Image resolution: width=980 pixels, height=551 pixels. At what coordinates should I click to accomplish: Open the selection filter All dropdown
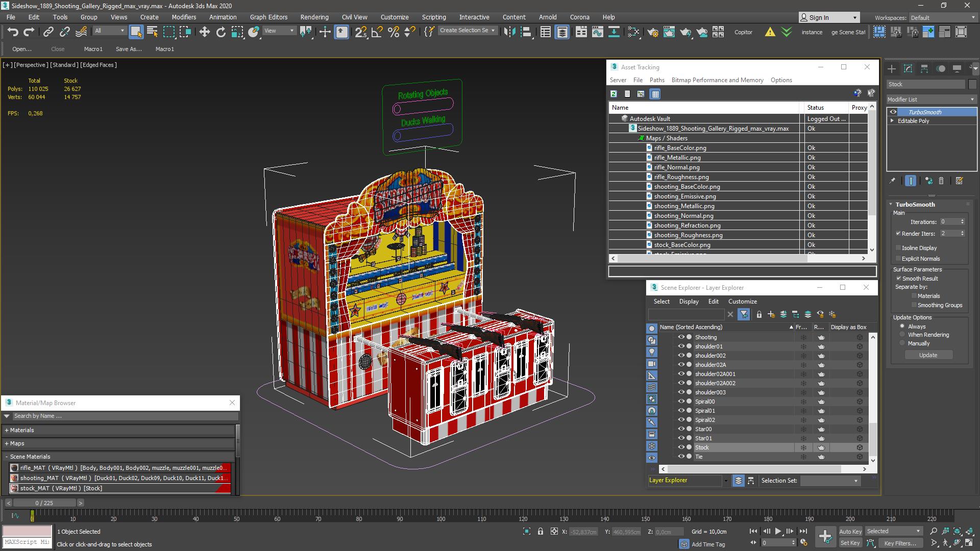(x=110, y=31)
